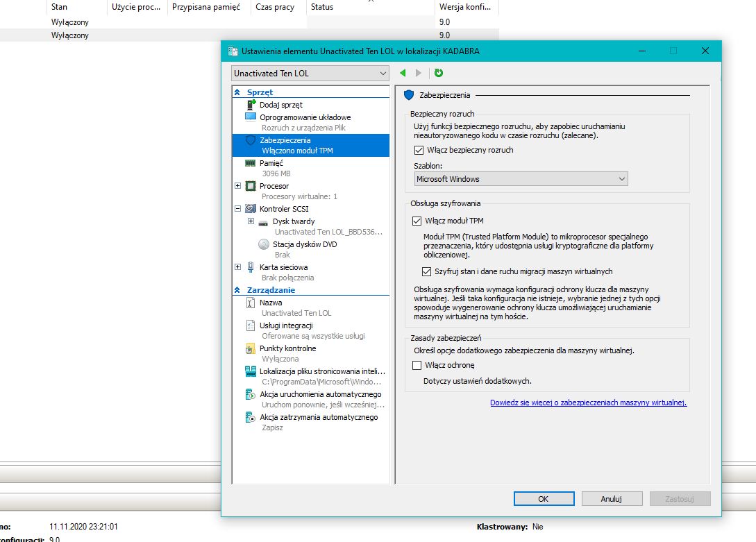This screenshot has width=756, height=542.
Task: Select Oprogramowanie układowe in settings tree
Action: (x=305, y=117)
